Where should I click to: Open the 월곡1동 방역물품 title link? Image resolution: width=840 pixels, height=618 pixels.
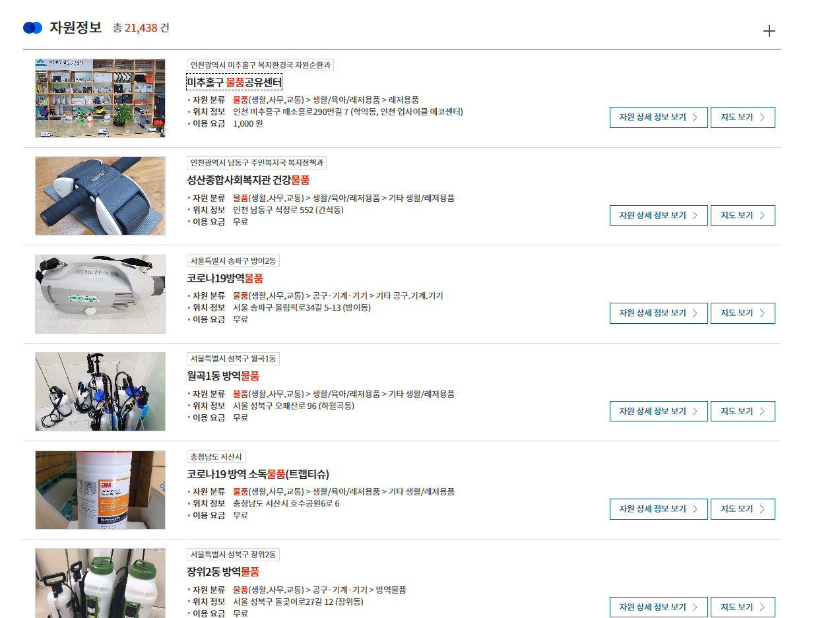click(223, 376)
